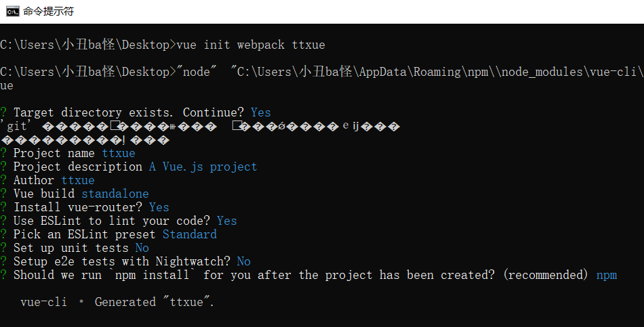Click the 'Setup e2e tests with Nightwatch?' prompt
The height and width of the screenshot is (327, 644).
point(122,261)
